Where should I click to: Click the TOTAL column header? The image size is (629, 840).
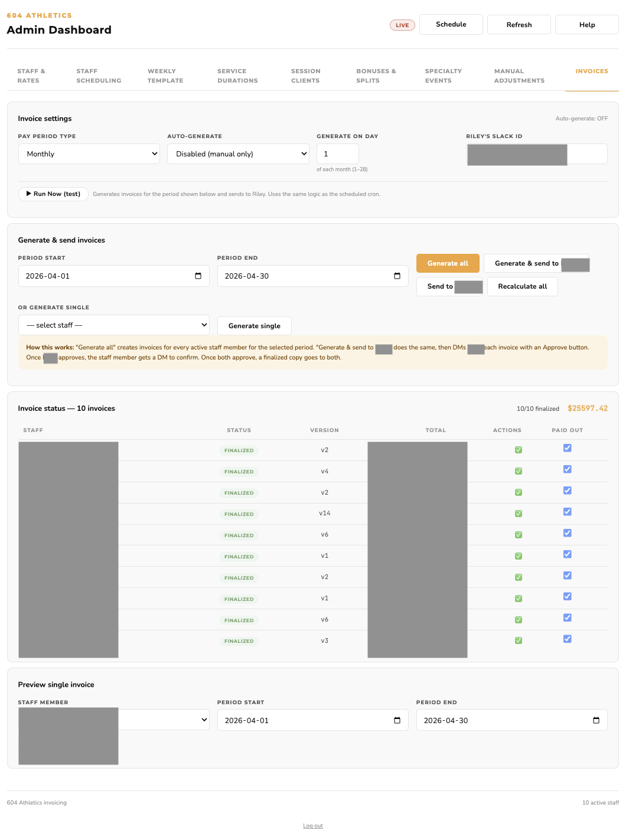436,430
